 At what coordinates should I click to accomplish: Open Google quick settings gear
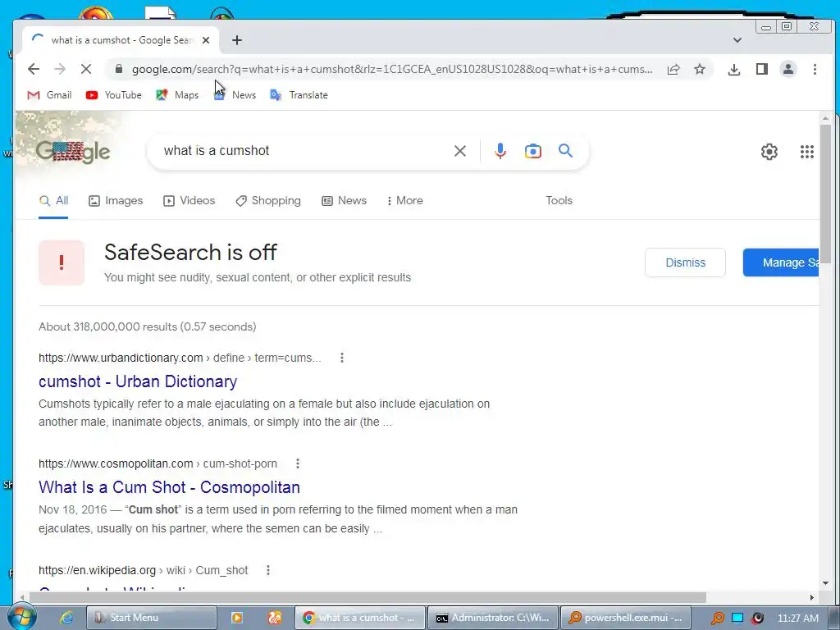point(769,152)
